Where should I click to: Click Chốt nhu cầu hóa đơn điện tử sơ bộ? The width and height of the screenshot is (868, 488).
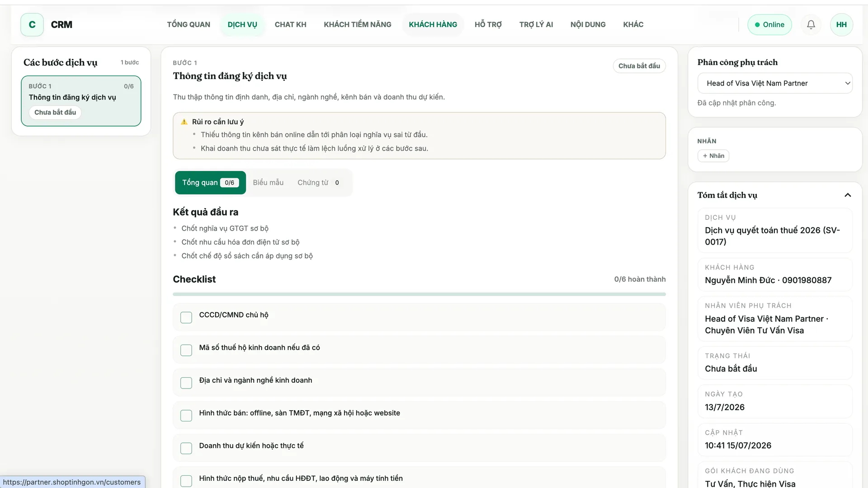[241, 242]
